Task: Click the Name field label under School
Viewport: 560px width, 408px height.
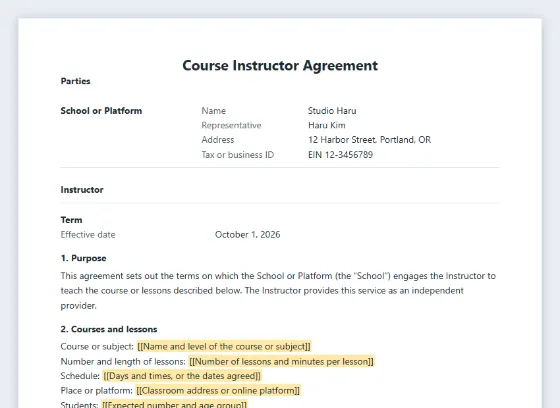Action: tap(214, 111)
